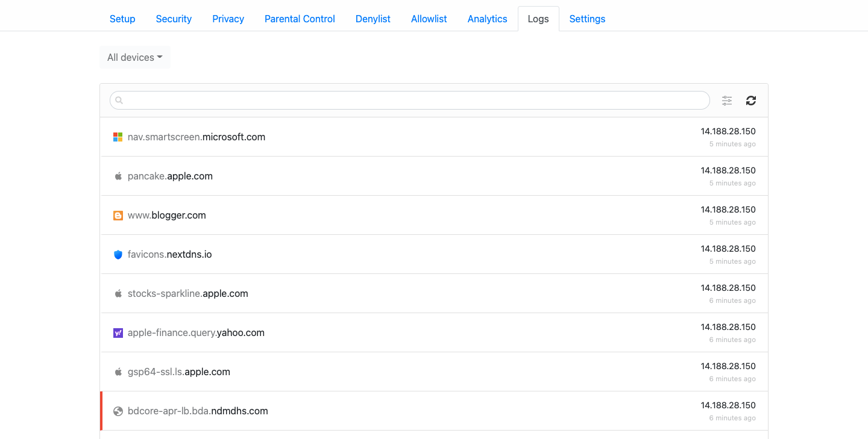
Task: Select the apple-finance.query.yahoo.com entry
Action: point(196,333)
